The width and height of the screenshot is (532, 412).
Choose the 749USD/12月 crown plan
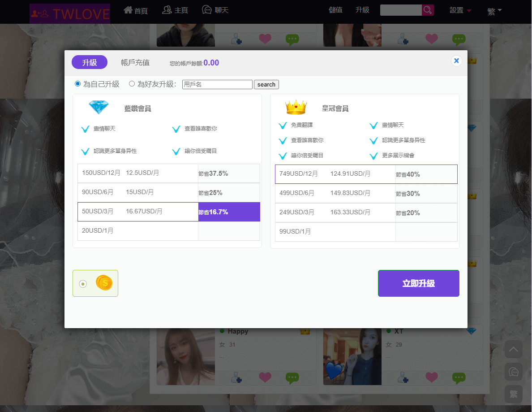tap(366, 174)
